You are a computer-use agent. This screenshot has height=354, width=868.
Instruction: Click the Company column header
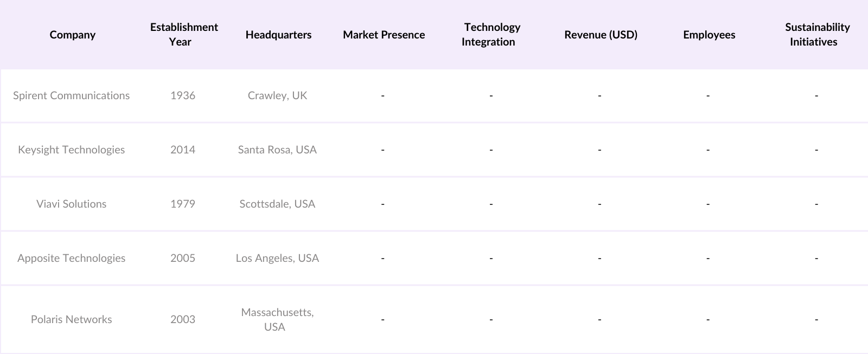tap(72, 35)
